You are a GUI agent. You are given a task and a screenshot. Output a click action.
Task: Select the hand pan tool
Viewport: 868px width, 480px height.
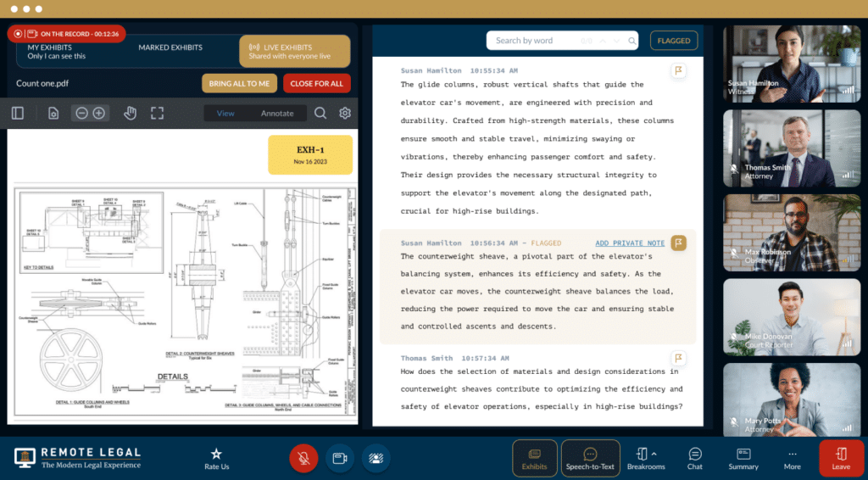pyautogui.click(x=130, y=113)
